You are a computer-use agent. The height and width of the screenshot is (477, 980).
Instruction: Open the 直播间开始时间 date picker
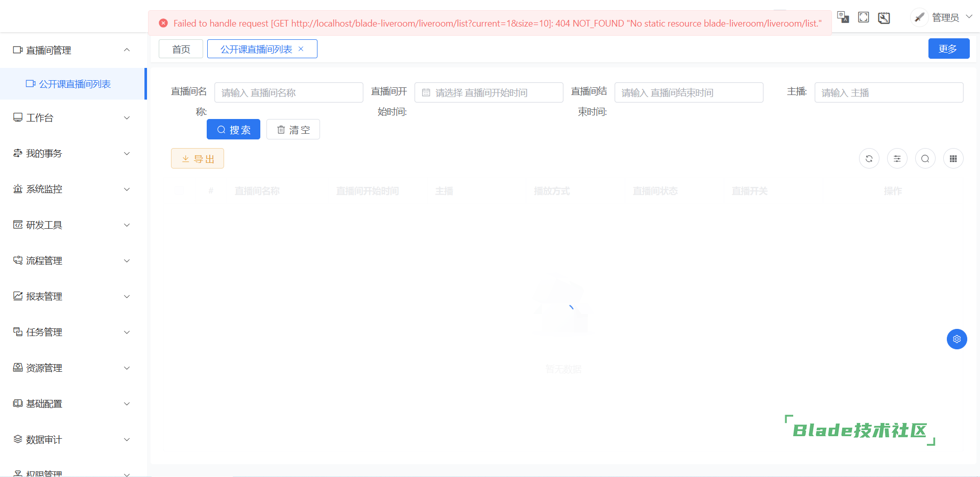[488, 92]
